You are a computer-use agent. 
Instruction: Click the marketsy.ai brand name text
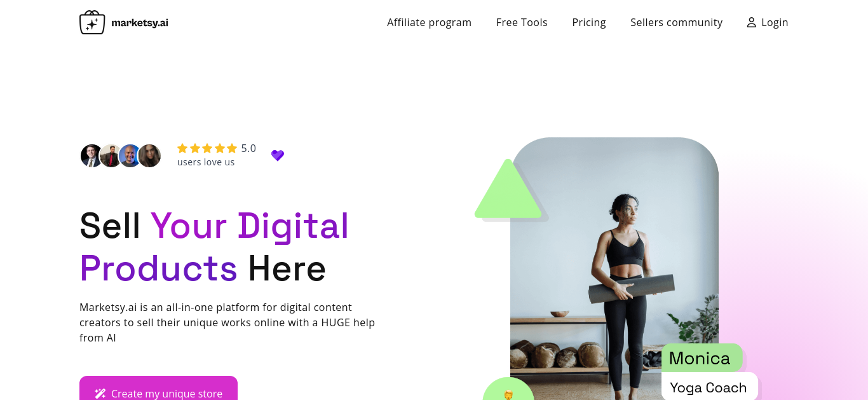click(140, 23)
